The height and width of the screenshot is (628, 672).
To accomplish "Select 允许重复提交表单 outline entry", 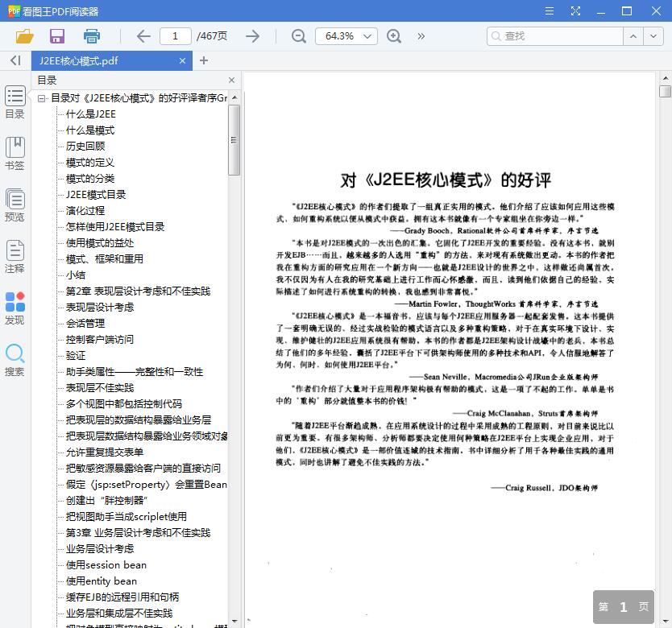I will click(105, 452).
